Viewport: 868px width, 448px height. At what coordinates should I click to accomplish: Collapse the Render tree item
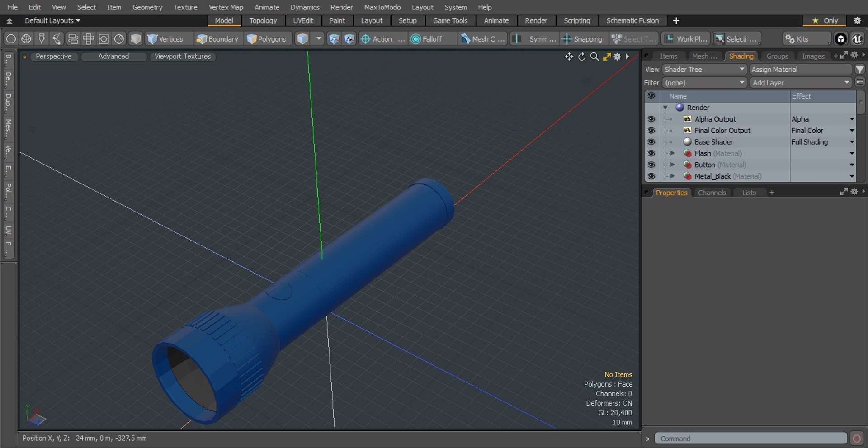(x=665, y=108)
